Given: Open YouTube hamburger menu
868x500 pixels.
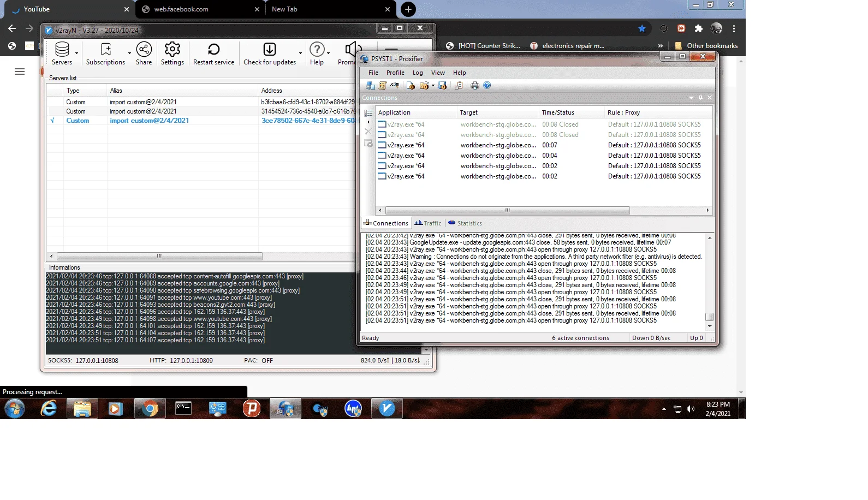Looking at the screenshot, I should coord(20,72).
